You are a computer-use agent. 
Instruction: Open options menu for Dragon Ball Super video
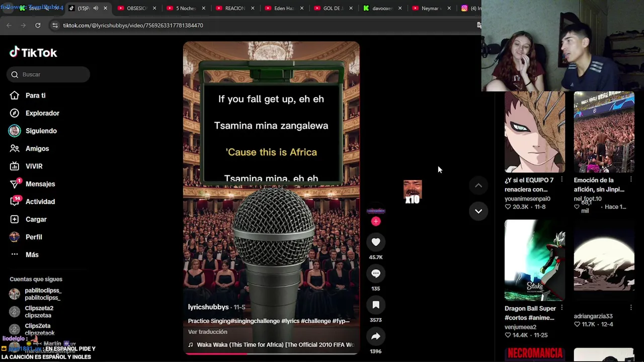561,308
